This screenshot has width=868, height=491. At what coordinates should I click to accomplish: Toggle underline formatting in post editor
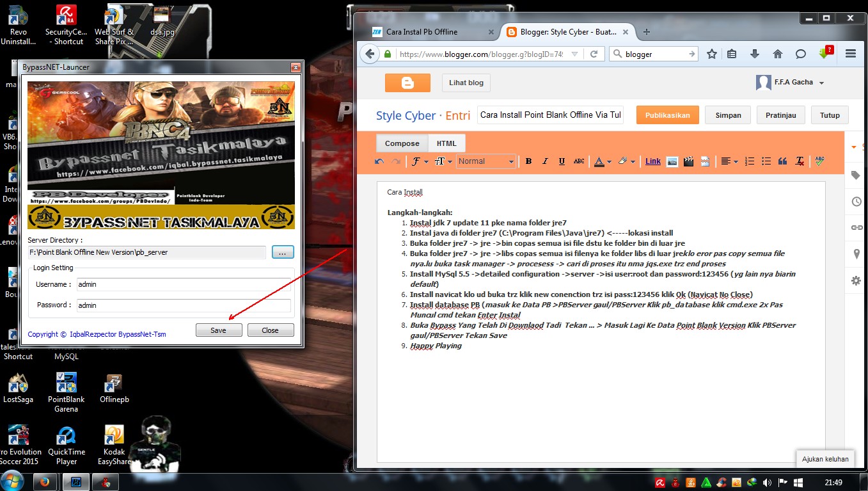[562, 161]
